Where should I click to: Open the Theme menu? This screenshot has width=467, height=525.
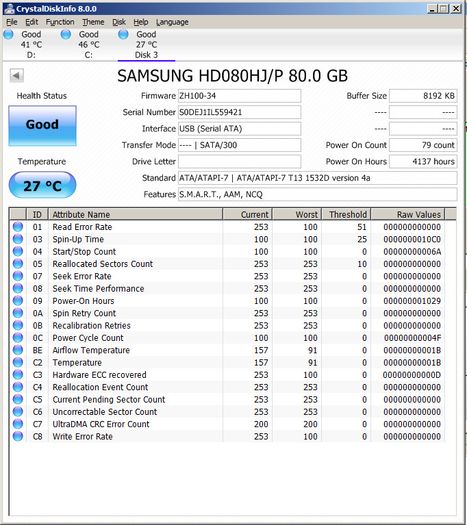93,22
